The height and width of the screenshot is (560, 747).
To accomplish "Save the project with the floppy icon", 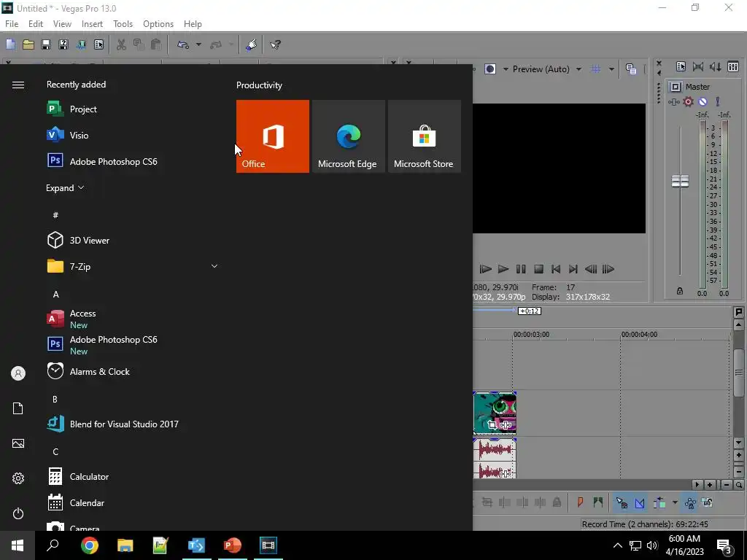I will point(46,44).
